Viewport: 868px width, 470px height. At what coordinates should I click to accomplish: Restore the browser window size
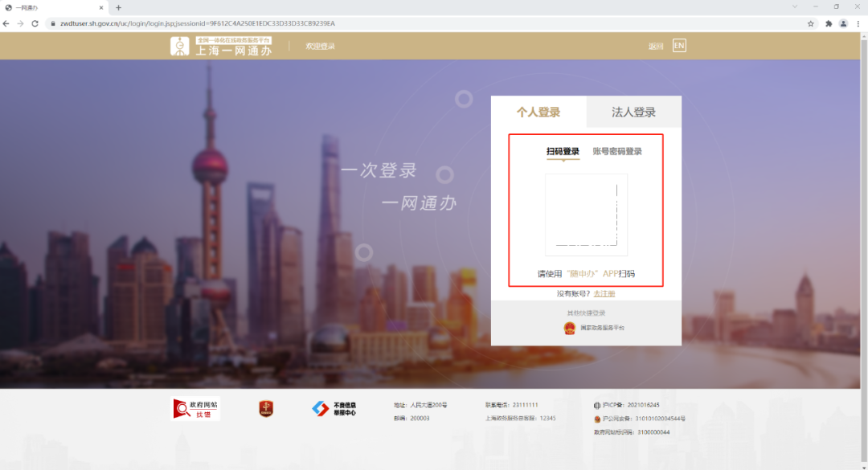(x=837, y=6)
